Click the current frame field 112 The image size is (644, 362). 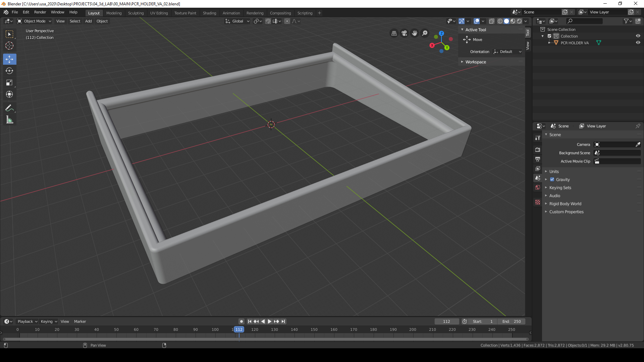[x=446, y=321]
